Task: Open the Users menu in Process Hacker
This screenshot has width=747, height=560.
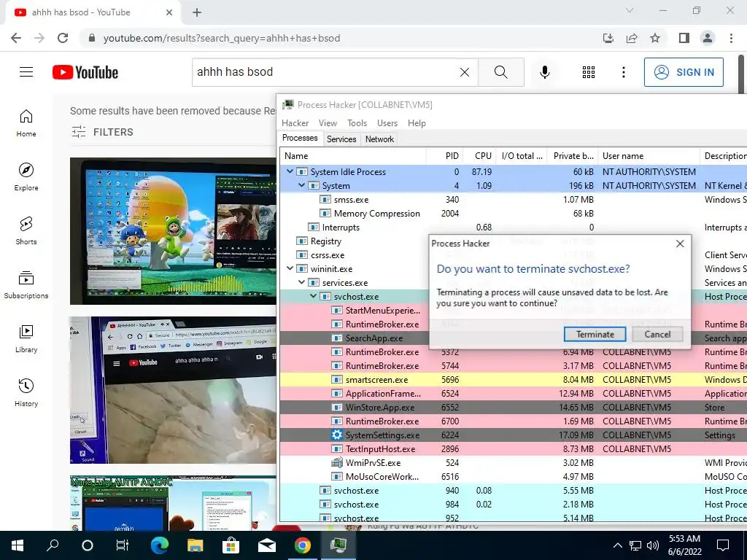Action: 387,122
